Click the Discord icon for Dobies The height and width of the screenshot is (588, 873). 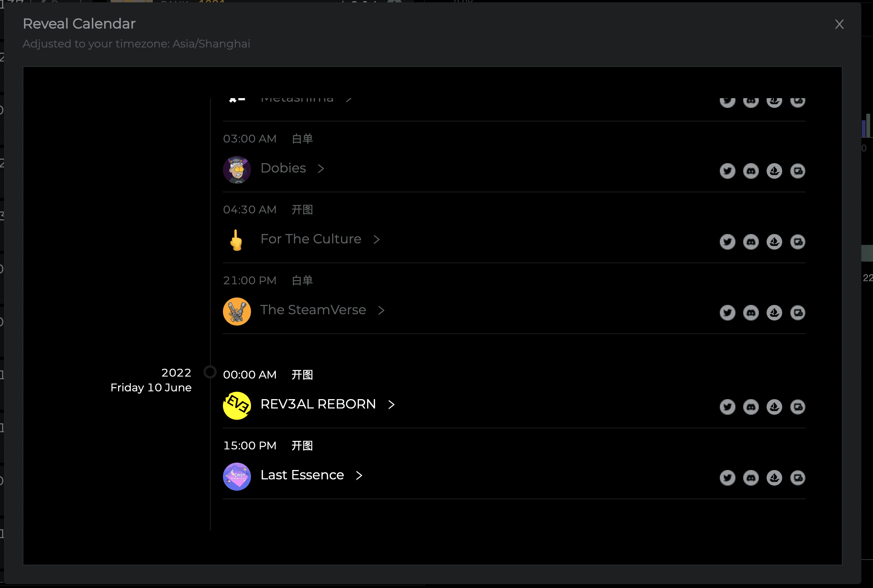[x=751, y=171]
